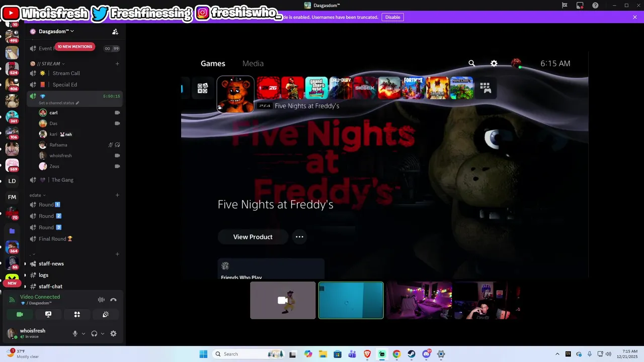This screenshot has width=644, height=362.
Task: Select the Five Nights at Freddy's game tile
Action: (235, 94)
